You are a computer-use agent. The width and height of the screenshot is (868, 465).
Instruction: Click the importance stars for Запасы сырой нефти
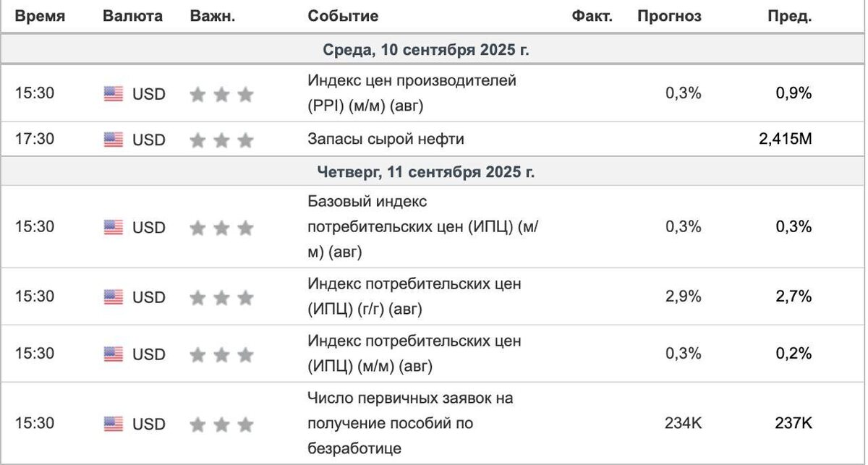coord(221,140)
